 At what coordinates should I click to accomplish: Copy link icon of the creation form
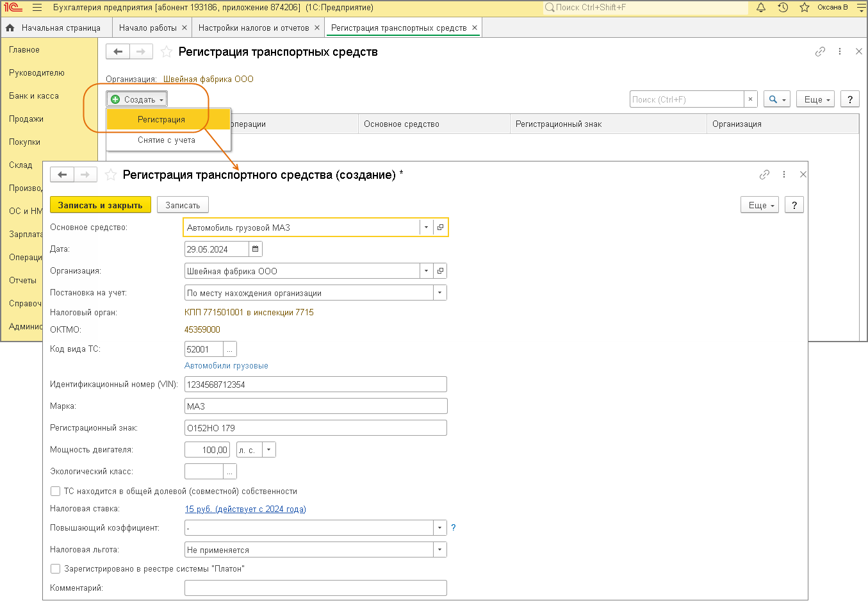[x=764, y=174]
